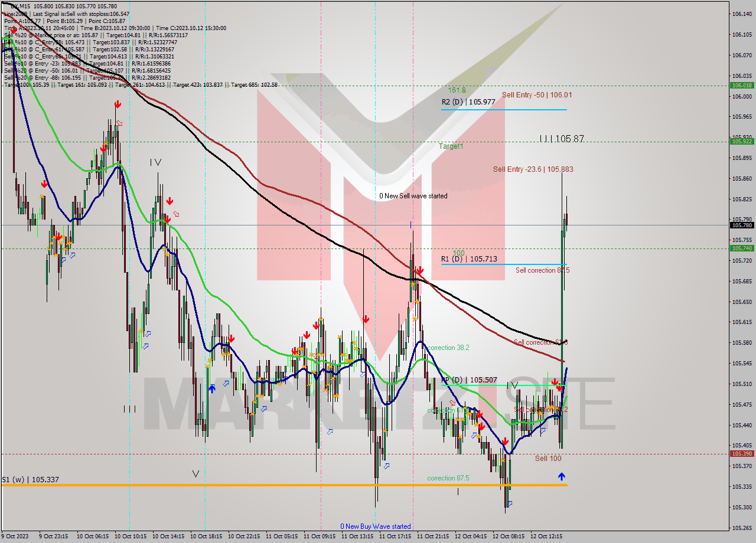Viewport: 756px width, 543px height.
Task: Click the '0 New Buy Wave started' annotation
Action: coord(376,526)
